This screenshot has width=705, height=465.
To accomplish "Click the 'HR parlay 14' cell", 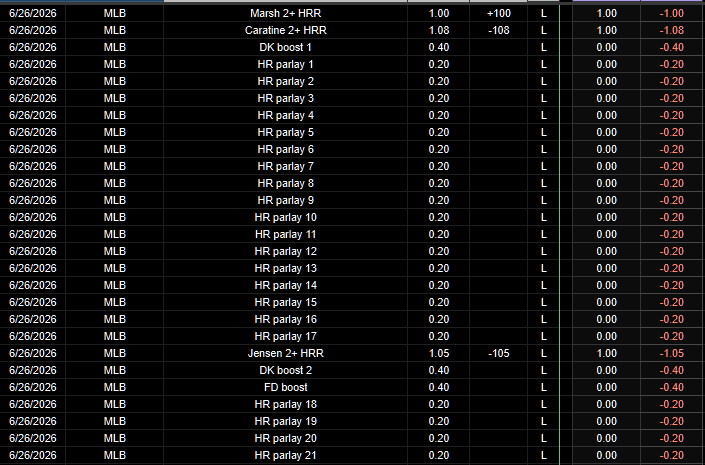I will tap(286, 286).
